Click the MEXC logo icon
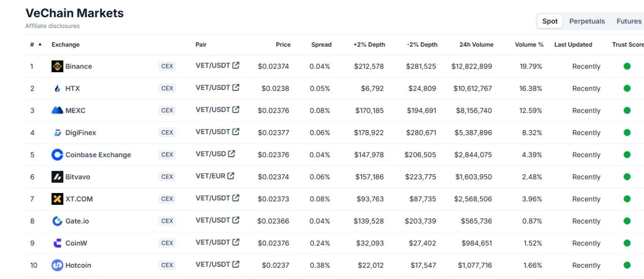Image resolution: width=644 pixels, height=279 pixels. point(57,110)
